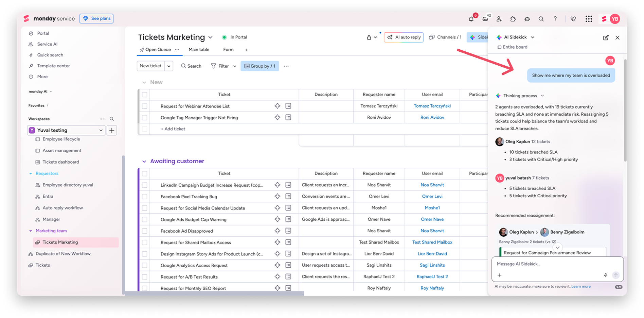This screenshot has height=318, width=644.
Task: Click the New ticket button
Action: click(150, 66)
